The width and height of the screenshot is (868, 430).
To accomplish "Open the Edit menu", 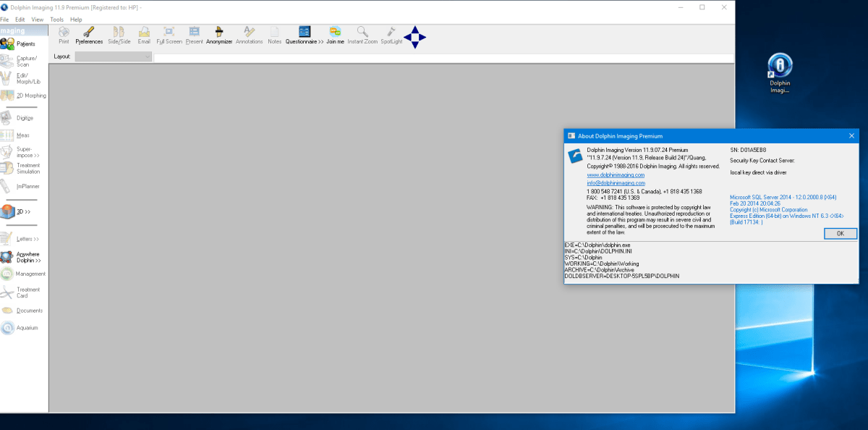I will coord(20,20).
